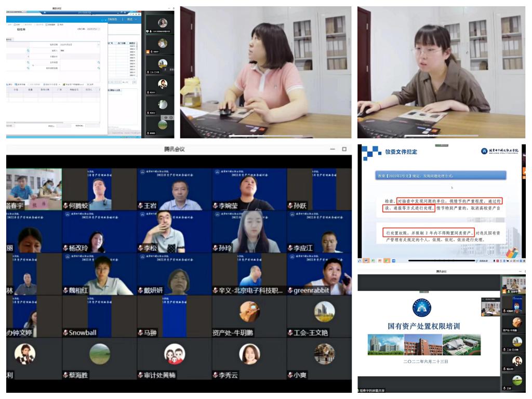Open user menu arrow in blue header bar
The height and width of the screenshot is (399, 532).
136,19
